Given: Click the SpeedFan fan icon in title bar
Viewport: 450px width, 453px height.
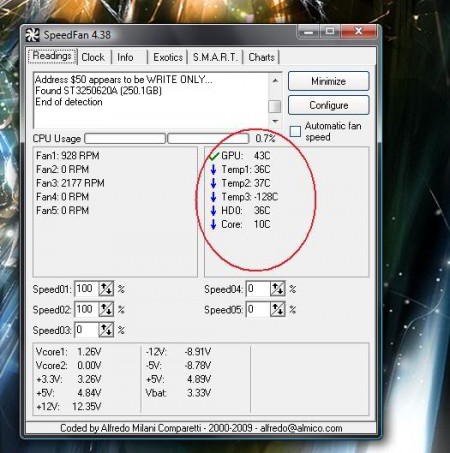Looking at the screenshot, I should (33, 35).
